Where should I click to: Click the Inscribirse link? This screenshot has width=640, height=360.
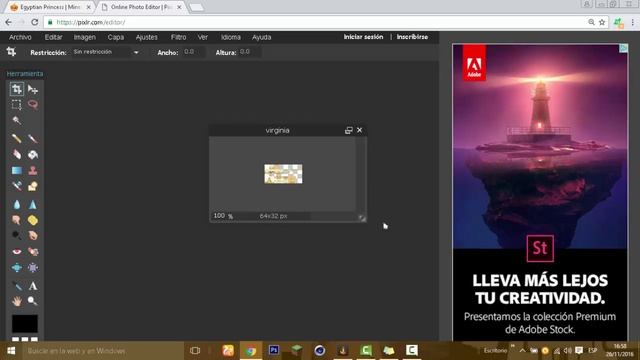(412, 37)
